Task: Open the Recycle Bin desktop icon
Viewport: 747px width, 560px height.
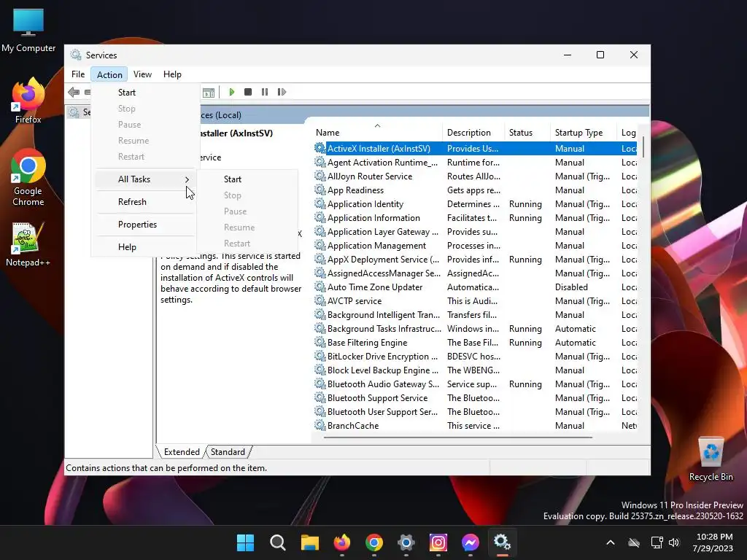Action: coord(711,459)
